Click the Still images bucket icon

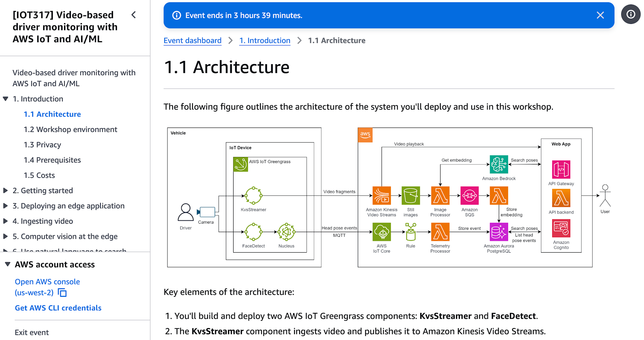411,196
